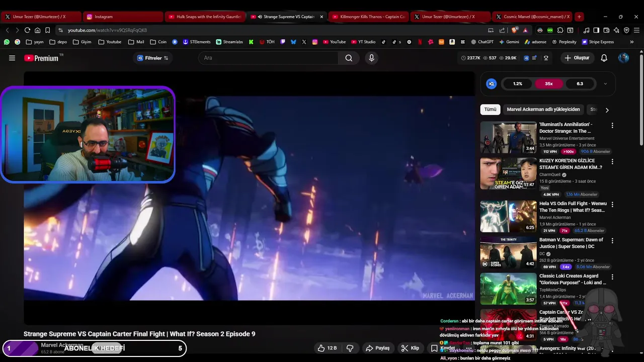
Task: Open the YouTube hamburger guide menu
Action: 12,58
